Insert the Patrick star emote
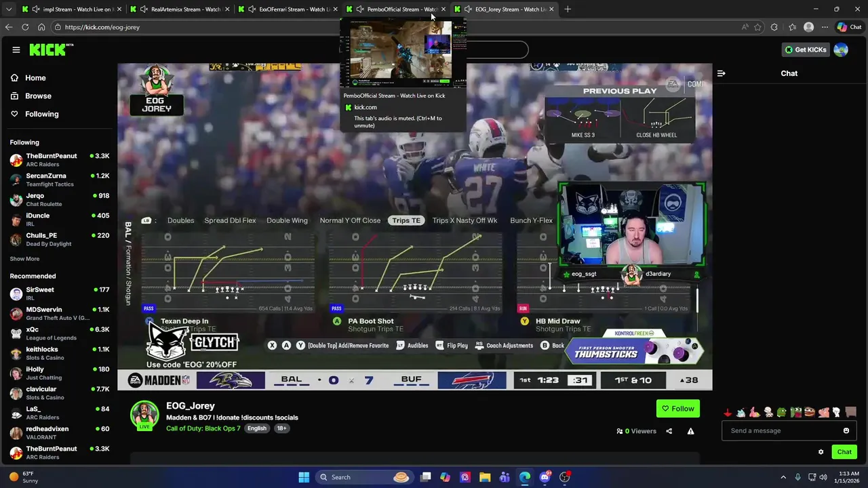This screenshot has width=868, height=488. coord(754,412)
